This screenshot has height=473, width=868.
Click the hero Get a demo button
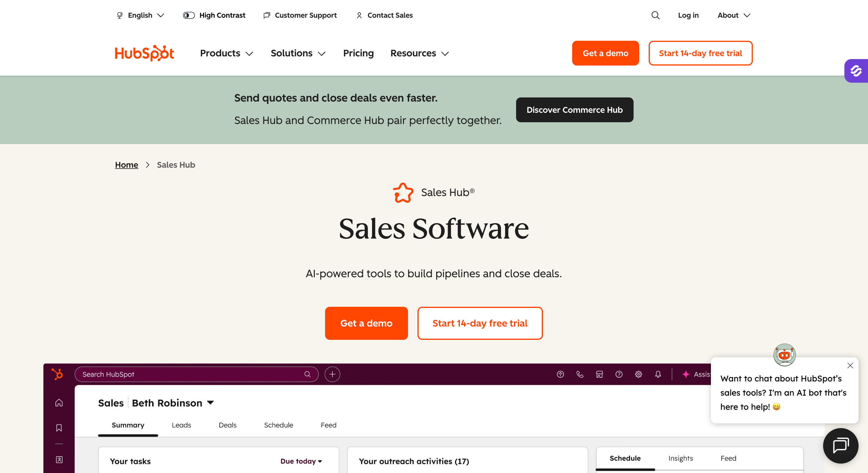(366, 323)
